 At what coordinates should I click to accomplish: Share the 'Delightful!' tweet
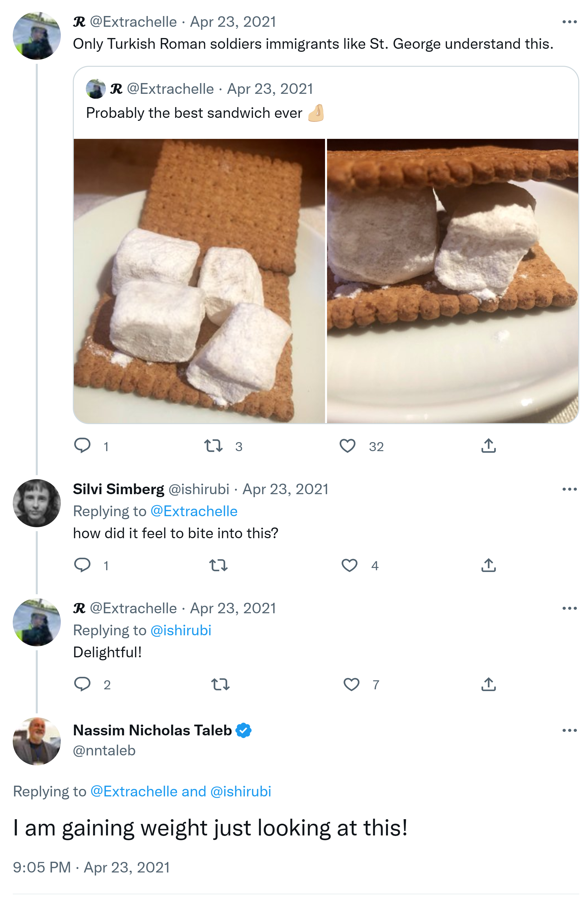click(488, 684)
